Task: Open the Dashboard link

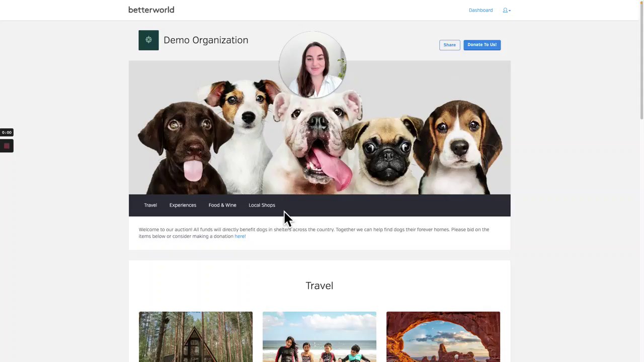Action: point(480,10)
